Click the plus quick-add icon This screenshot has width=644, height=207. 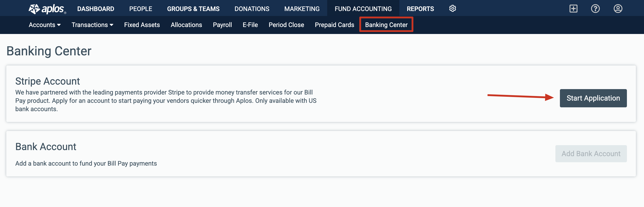pyautogui.click(x=573, y=9)
